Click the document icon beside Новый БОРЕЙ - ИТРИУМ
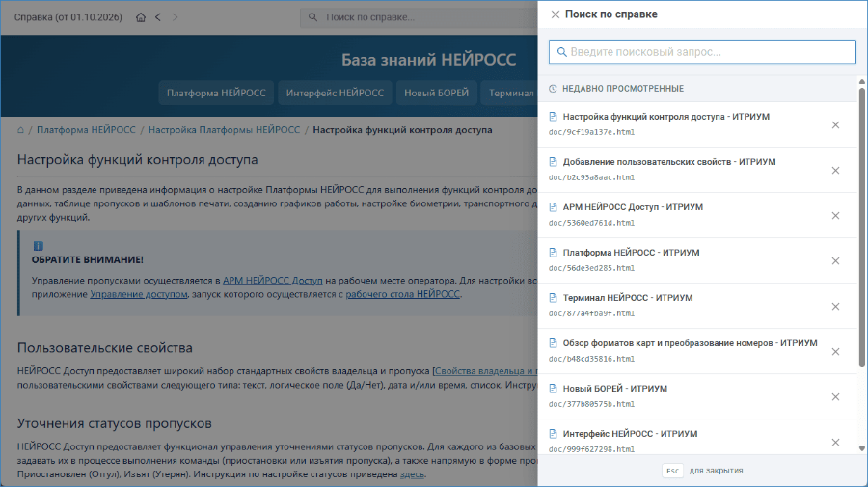Viewport: 868px width, 487px height. pyautogui.click(x=553, y=389)
